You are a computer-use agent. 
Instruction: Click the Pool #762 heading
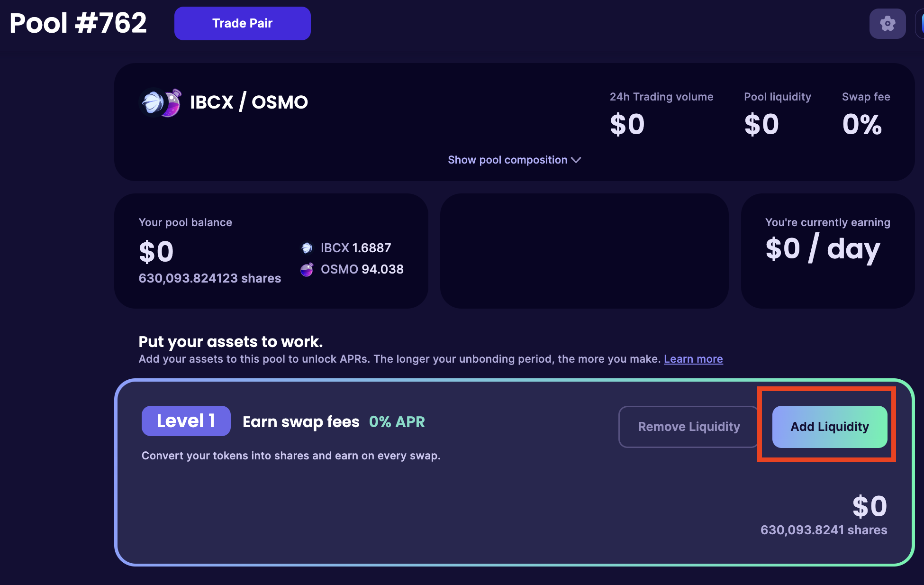point(78,23)
